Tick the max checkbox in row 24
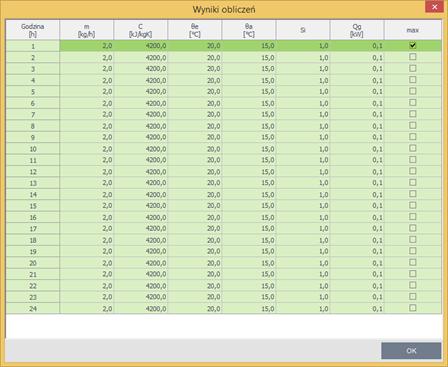 tap(413, 308)
